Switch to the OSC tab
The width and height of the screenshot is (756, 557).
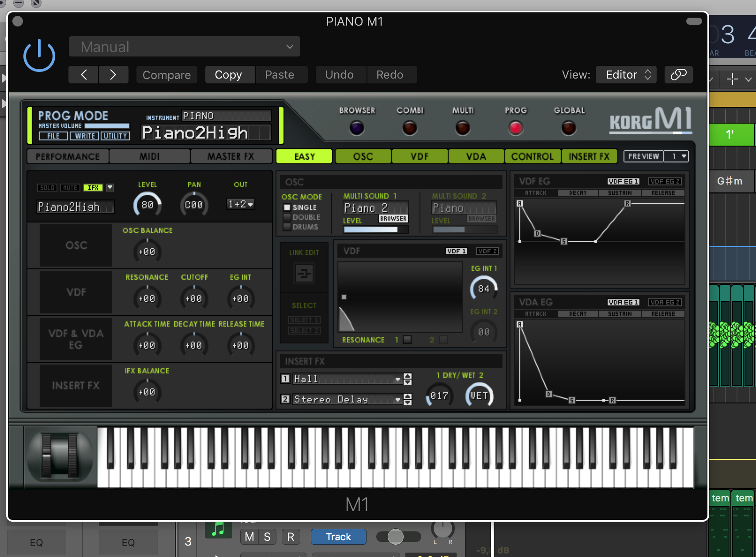point(363,156)
